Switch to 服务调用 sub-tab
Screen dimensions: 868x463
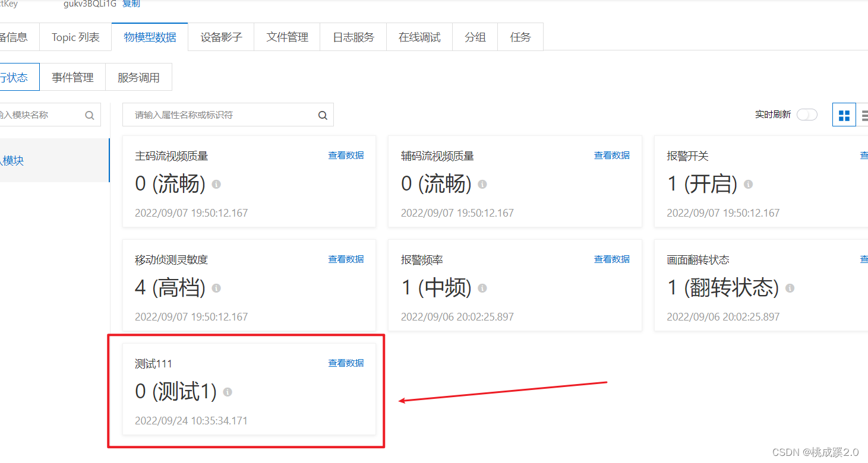(138, 77)
